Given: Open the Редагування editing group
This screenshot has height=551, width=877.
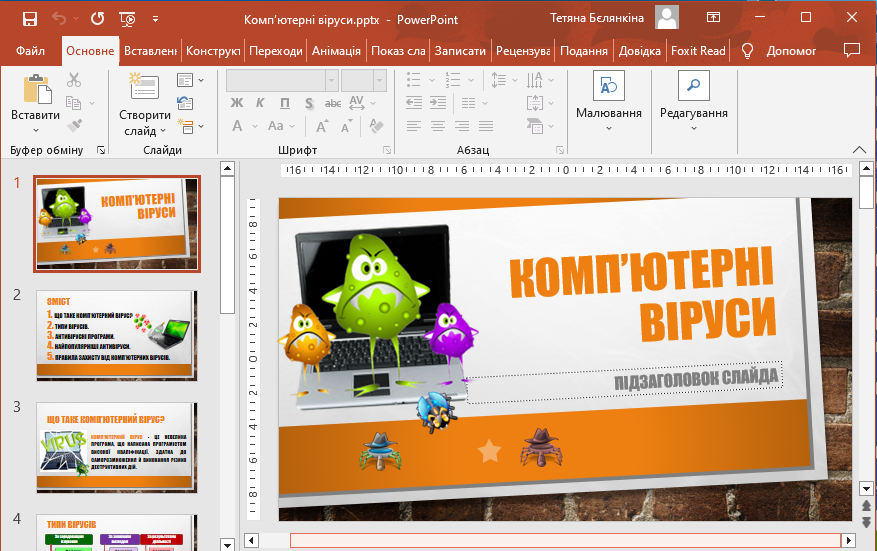Looking at the screenshot, I should pos(694,101).
